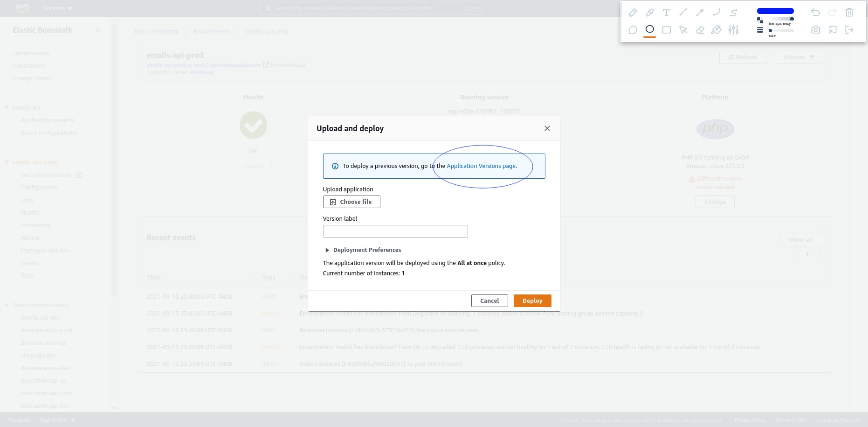Viewport: 868px width, 427px height.
Task: Open Logs in the sidebar
Action: click(27, 200)
